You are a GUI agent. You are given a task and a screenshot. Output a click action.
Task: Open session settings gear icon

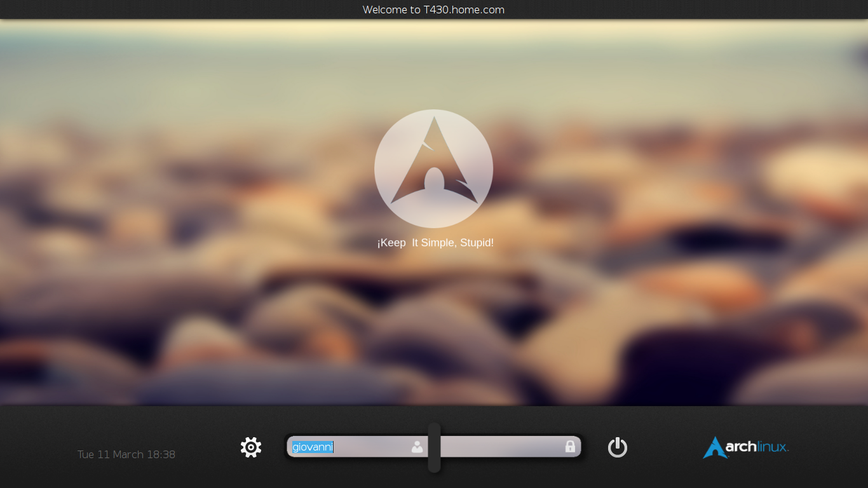[251, 447]
